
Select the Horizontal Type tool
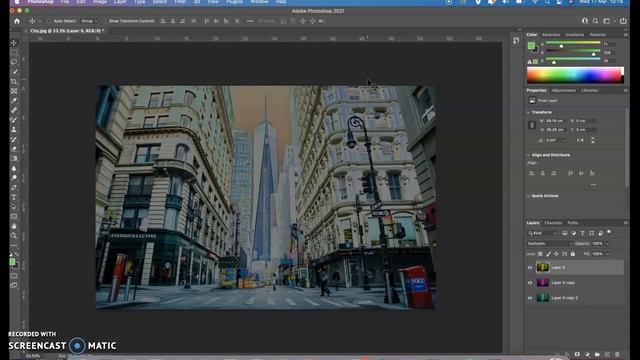point(14,197)
